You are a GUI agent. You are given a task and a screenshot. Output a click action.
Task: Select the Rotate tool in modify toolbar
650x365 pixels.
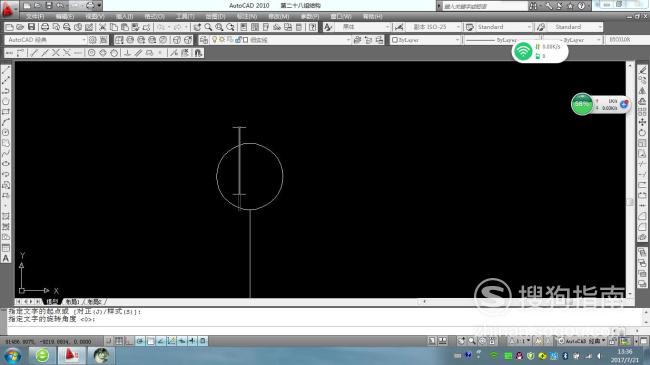click(642, 133)
